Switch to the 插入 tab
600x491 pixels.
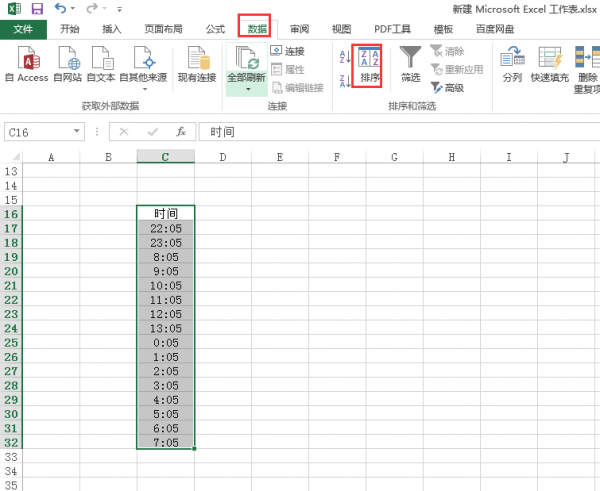pyautogui.click(x=111, y=29)
